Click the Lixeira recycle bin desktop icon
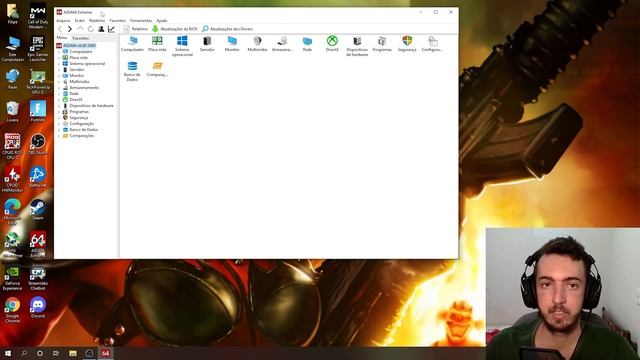The image size is (640, 360). point(12,111)
